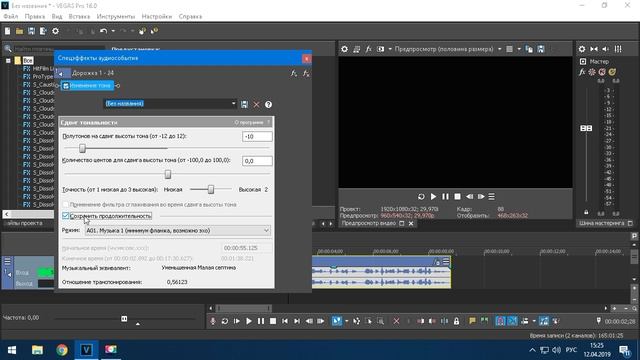
Task: Remove selected plugin button in effects dialog
Action: (306, 73)
